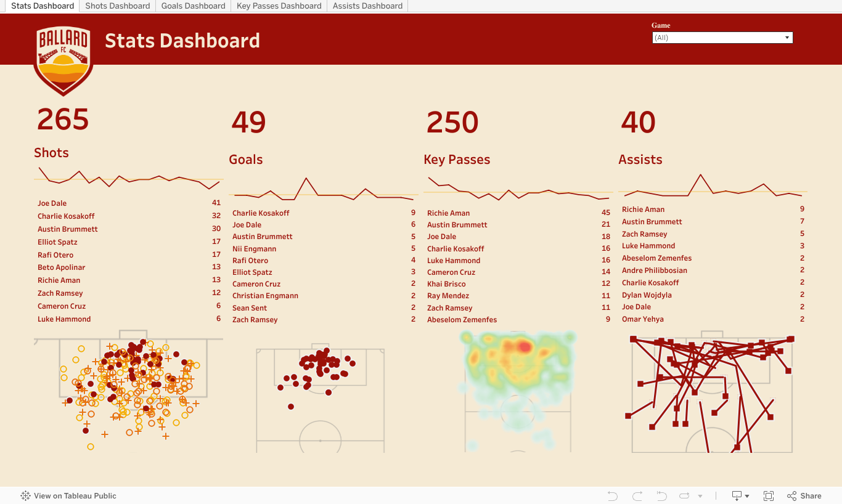Image resolution: width=842 pixels, height=504 pixels.
Task: Open View on Tableau Public link
Action: [75, 496]
